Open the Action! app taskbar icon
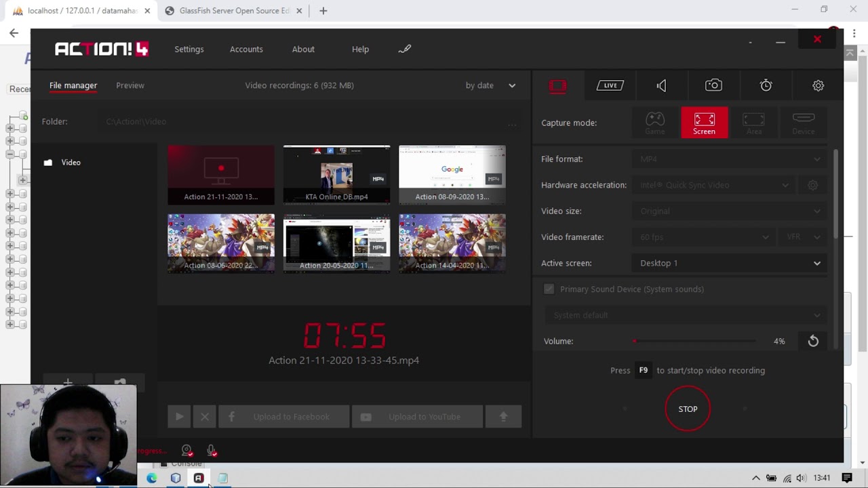868x488 pixels. click(x=199, y=479)
